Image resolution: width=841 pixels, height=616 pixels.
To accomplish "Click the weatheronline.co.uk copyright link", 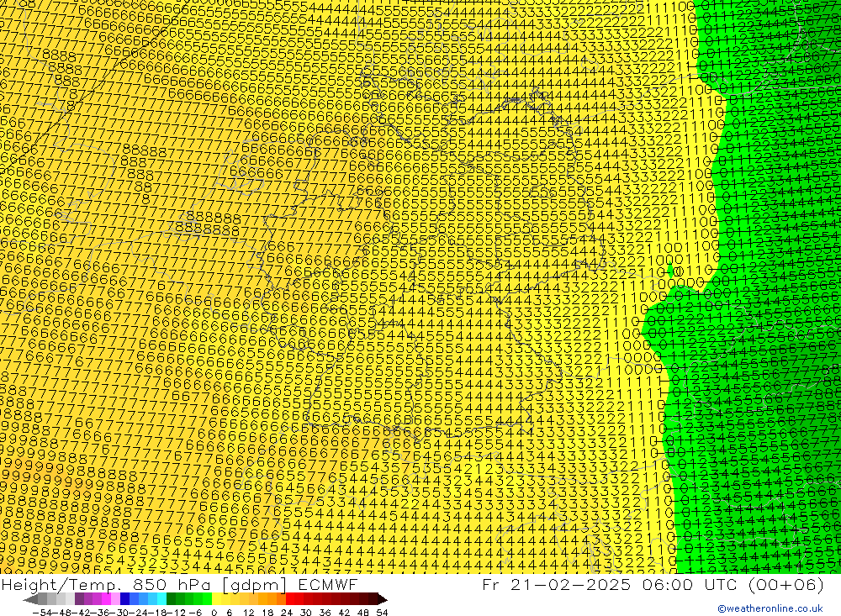I will (x=770, y=608).
